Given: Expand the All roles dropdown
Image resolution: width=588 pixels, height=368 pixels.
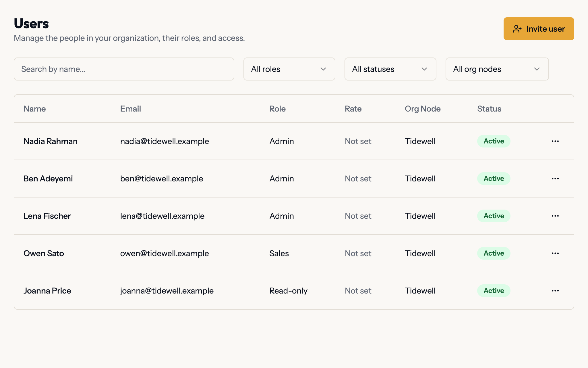Looking at the screenshot, I should (289, 69).
